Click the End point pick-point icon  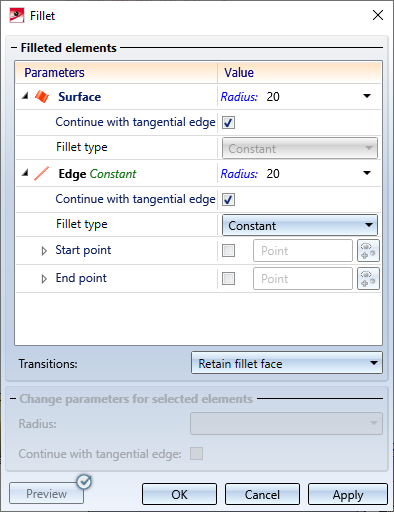click(368, 279)
